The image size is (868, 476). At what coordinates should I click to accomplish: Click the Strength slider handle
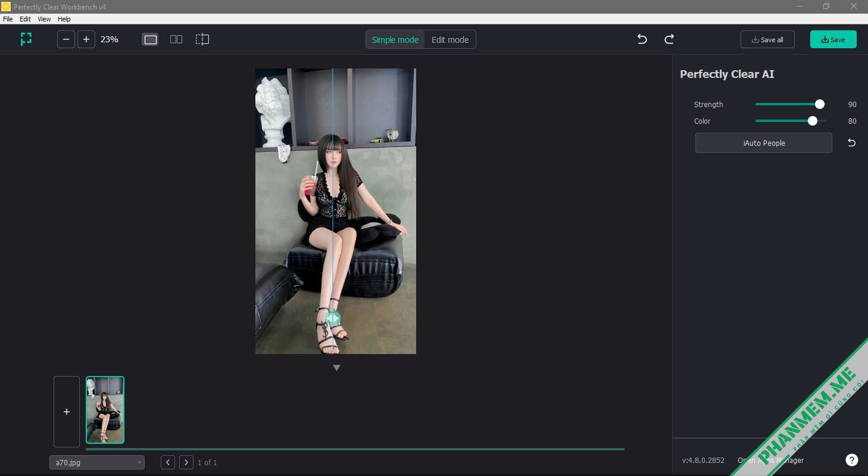[x=820, y=104]
